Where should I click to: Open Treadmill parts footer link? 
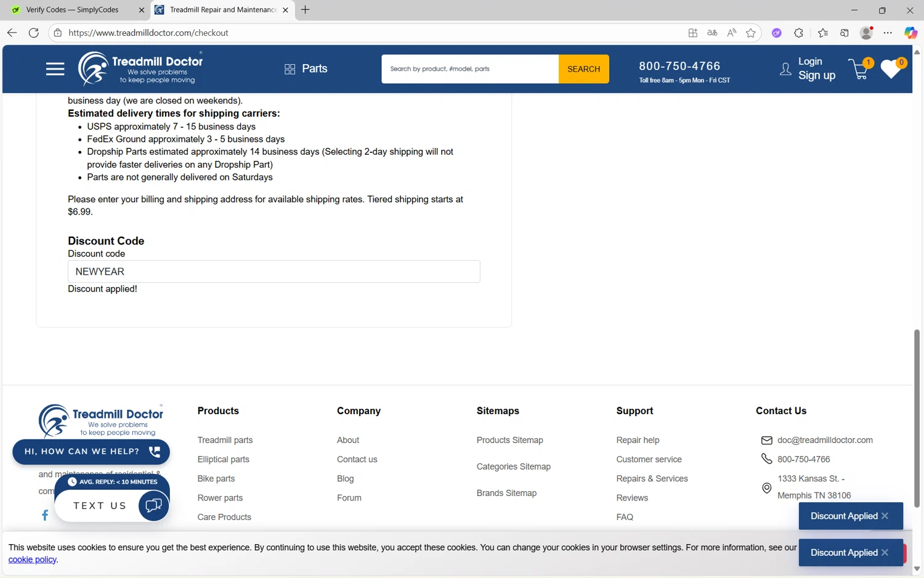pyautogui.click(x=225, y=440)
